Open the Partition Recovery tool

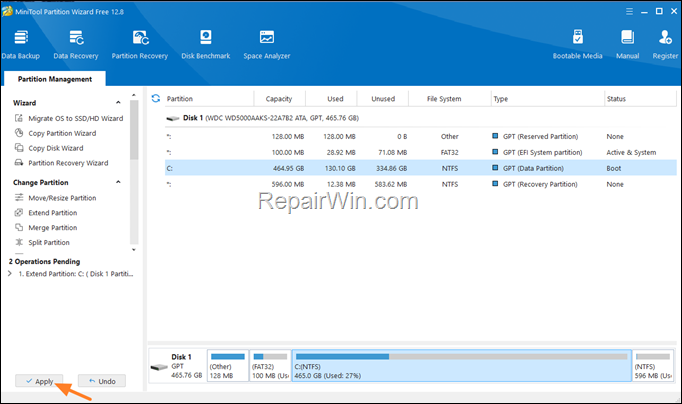(x=140, y=44)
